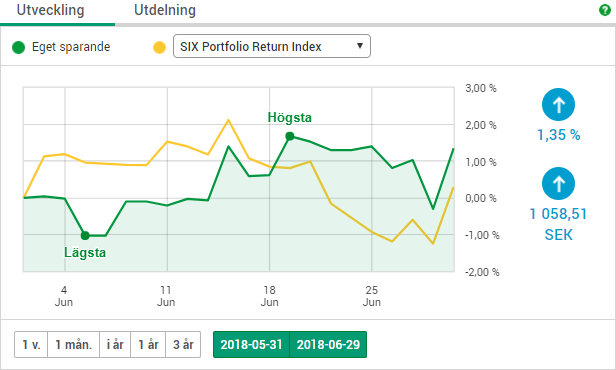Viewport: 616px width, 370px height.
Task: Switch to the Utdelning tab
Action: point(165,10)
